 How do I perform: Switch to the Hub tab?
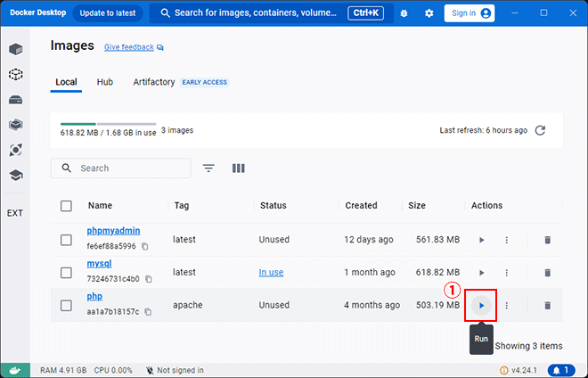[105, 82]
